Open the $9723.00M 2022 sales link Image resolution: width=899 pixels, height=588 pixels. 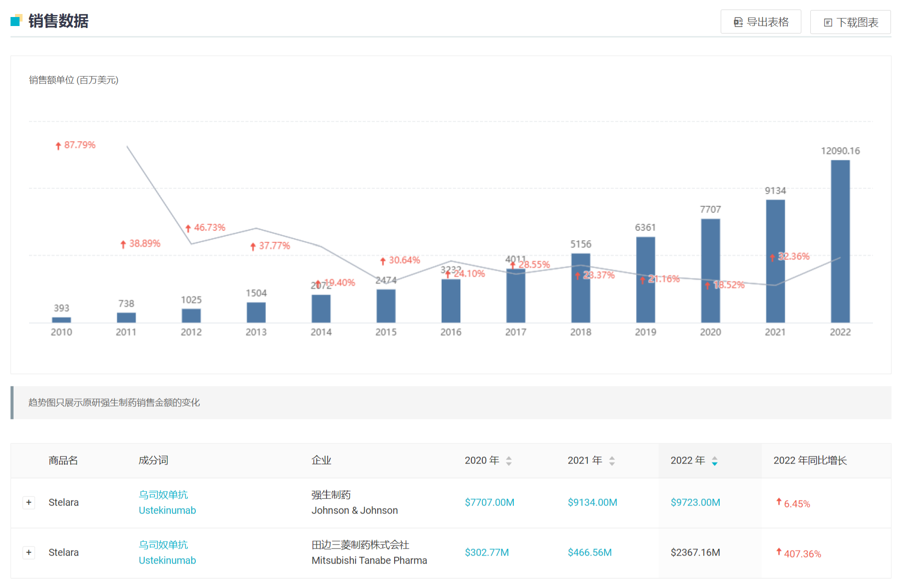point(695,502)
